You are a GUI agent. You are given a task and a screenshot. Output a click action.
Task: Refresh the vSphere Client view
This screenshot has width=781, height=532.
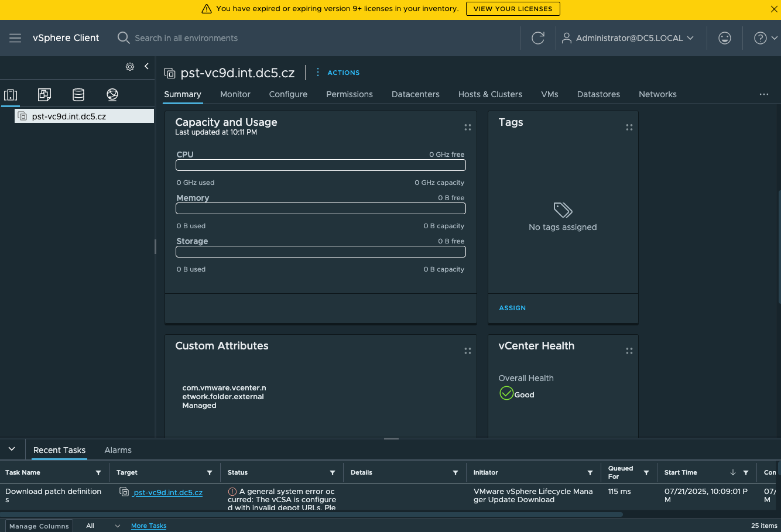pyautogui.click(x=538, y=38)
